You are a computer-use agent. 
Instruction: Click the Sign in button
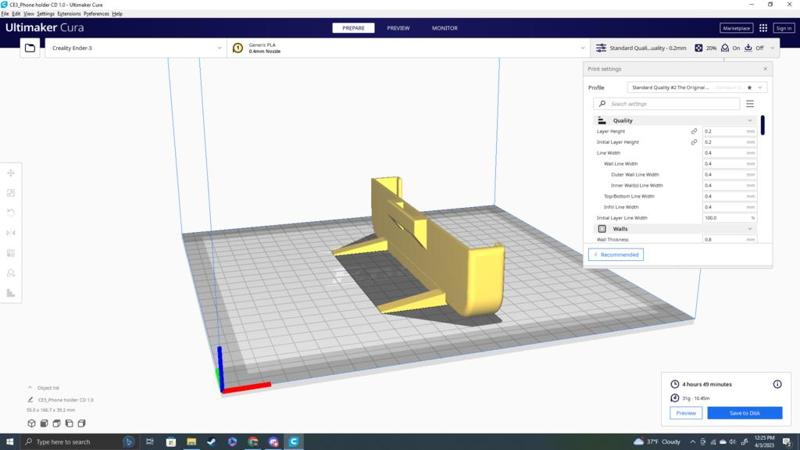click(784, 28)
